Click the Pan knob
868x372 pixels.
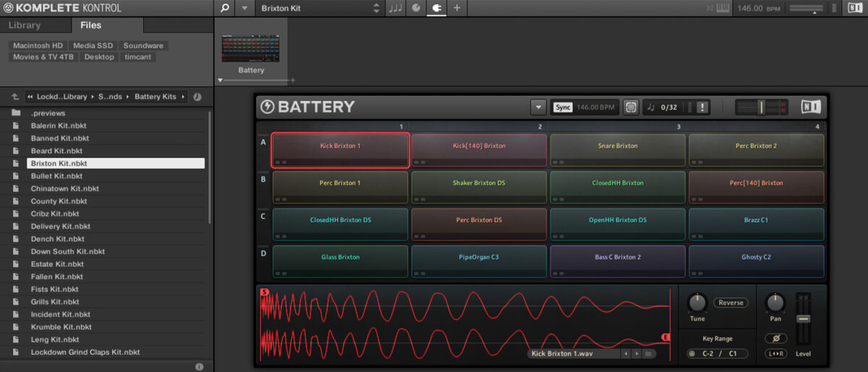pyautogui.click(x=775, y=303)
